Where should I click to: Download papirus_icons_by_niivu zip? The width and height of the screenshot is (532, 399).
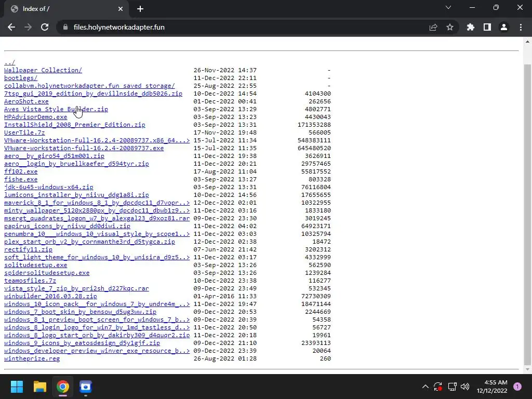click(x=67, y=227)
